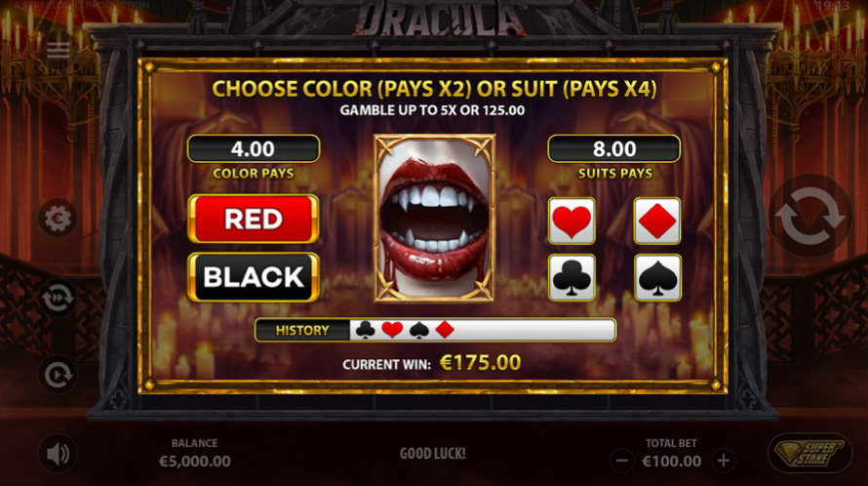Click the face-down vampire mouth card
Screen dimensions: 868x486
(x=435, y=218)
